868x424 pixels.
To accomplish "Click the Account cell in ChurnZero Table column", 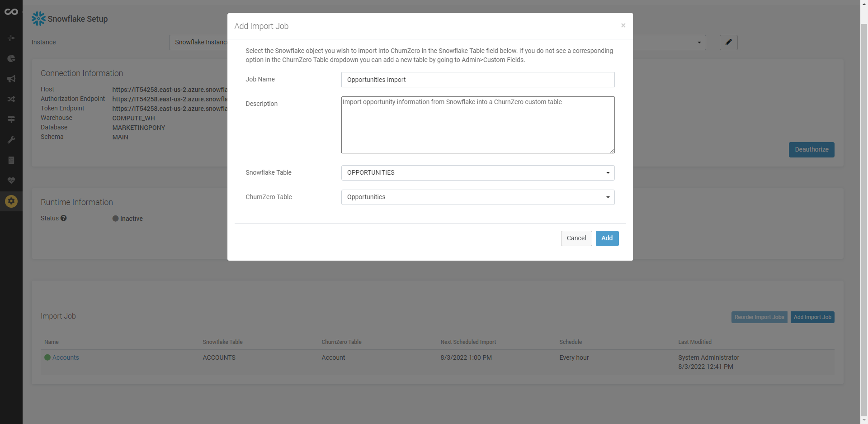I will (333, 357).
